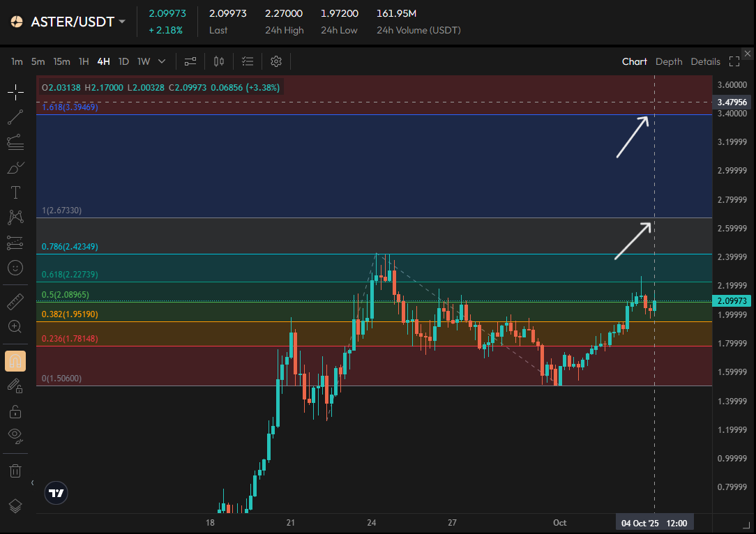Open the Depth view tab
Viewport: 756px width, 534px height.
click(x=669, y=61)
